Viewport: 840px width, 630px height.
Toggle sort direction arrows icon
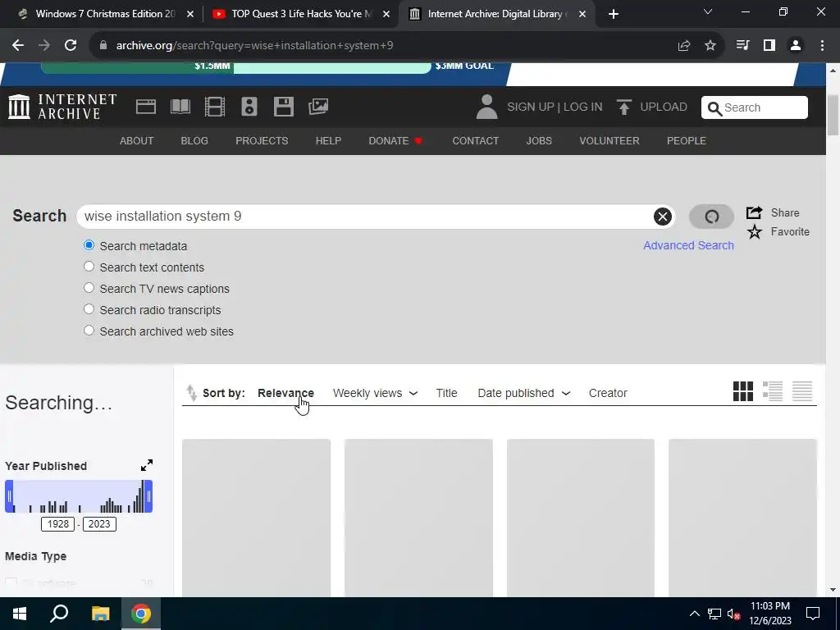(x=191, y=393)
